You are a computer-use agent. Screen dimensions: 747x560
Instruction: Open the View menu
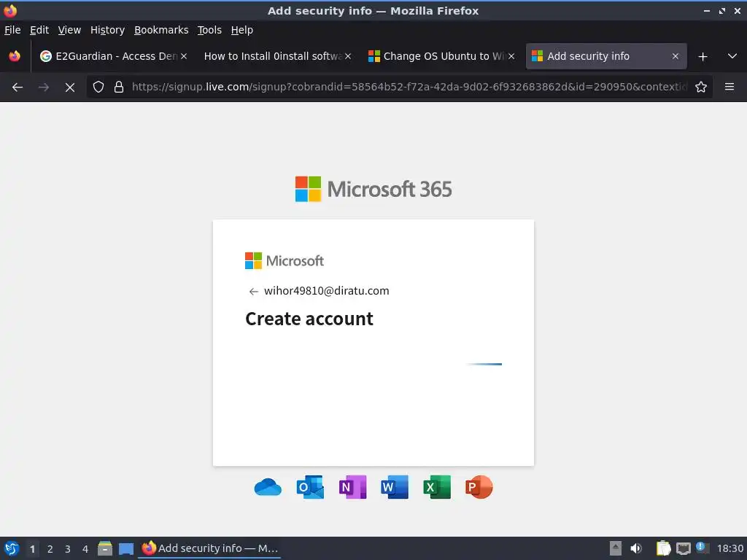click(x=69, y=30)
